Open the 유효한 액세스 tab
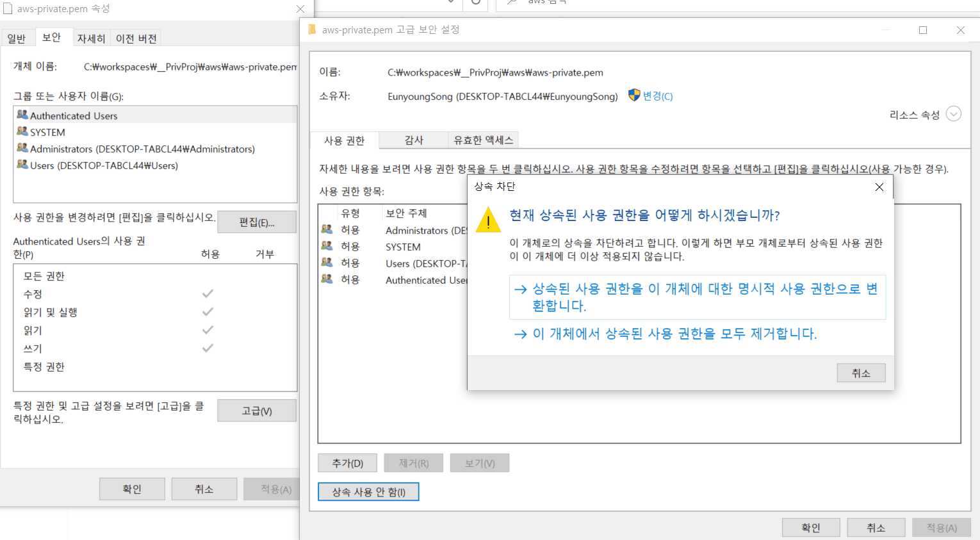Screen dimensions: 980x540 (483, 140)
